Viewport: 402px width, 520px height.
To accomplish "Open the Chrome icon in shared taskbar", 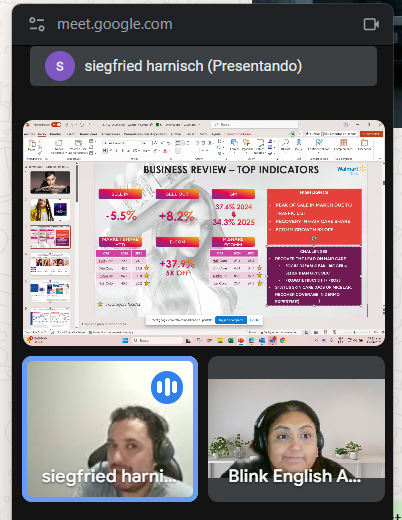I will click(283, 340).
